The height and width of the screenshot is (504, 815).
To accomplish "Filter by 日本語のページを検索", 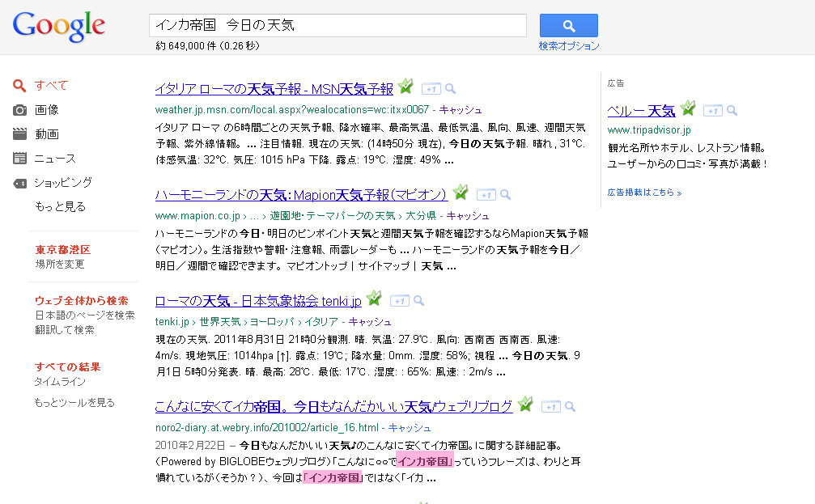I will click(x=84, y=316).
